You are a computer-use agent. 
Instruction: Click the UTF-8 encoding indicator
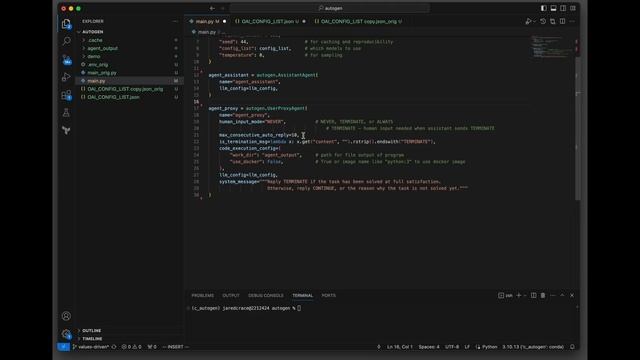tap(452, 347)
